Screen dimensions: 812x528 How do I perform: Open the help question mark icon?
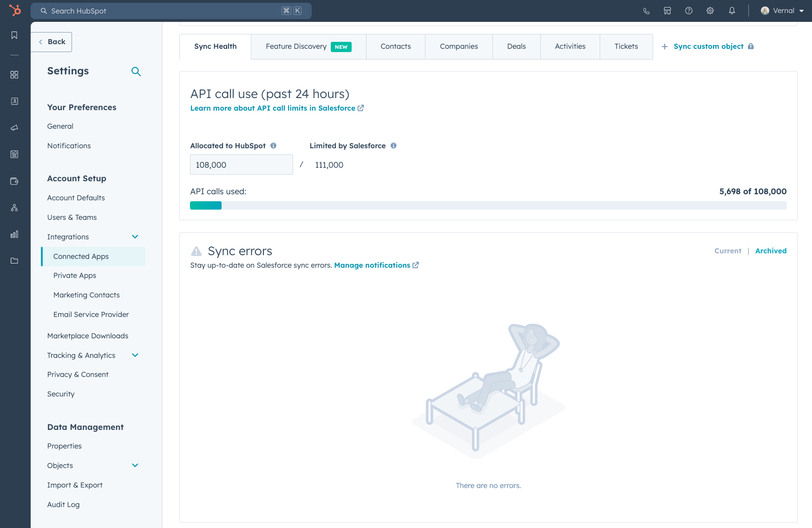pyautogui.click(x=689, y=11)
